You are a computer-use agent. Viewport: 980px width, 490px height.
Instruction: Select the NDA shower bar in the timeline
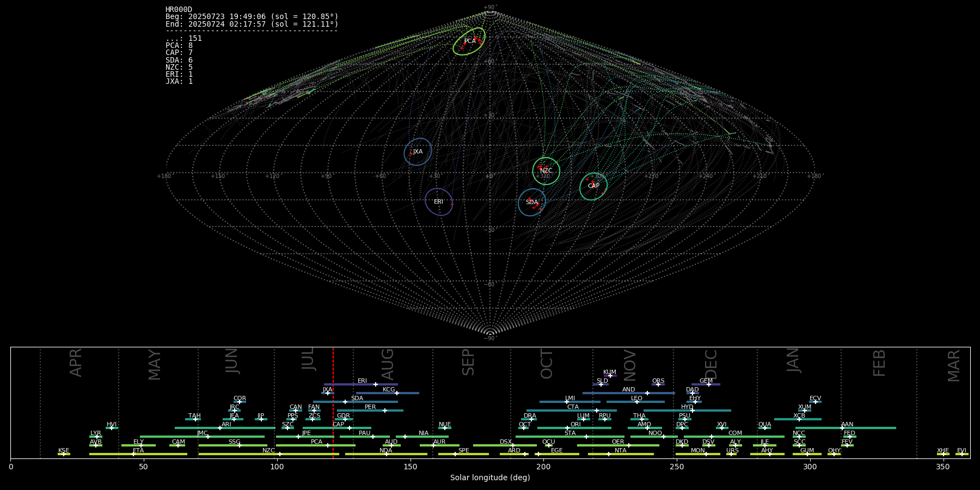386,454
